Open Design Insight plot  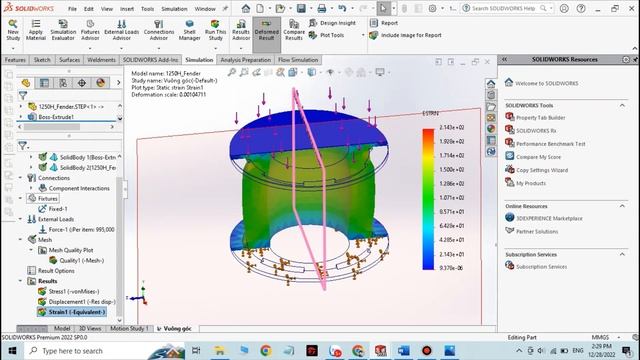click(x=332, y=23)
